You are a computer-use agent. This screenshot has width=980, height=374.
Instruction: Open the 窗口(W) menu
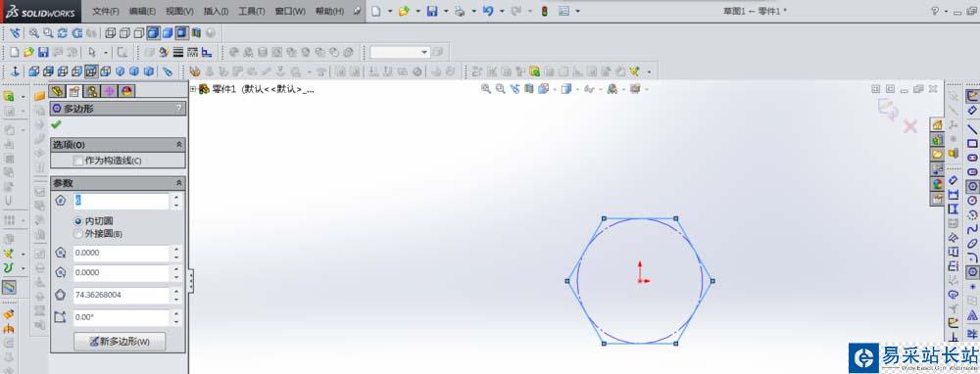tap(290, 11)
